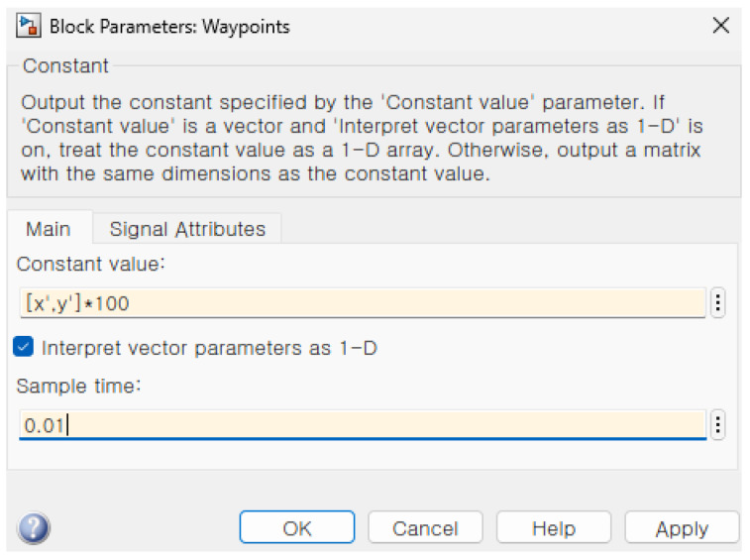Uncheck Interpret vector parameters as 1-D checkbox
Image resolution: width=750 pixels, height=560 pixels.
point(24,347)
